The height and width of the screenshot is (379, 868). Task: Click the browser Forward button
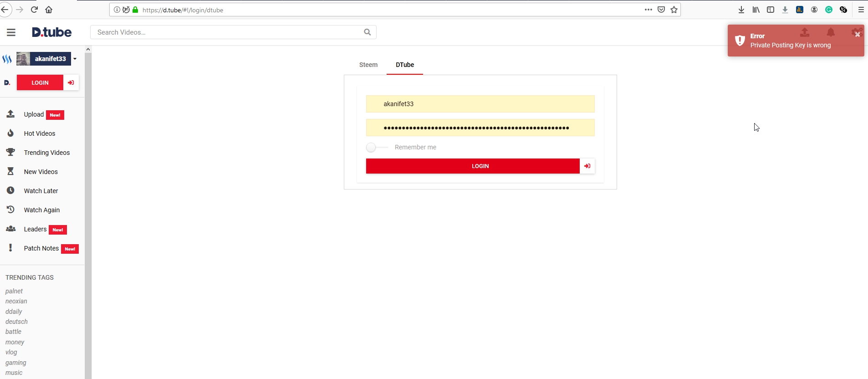(20, 10)
